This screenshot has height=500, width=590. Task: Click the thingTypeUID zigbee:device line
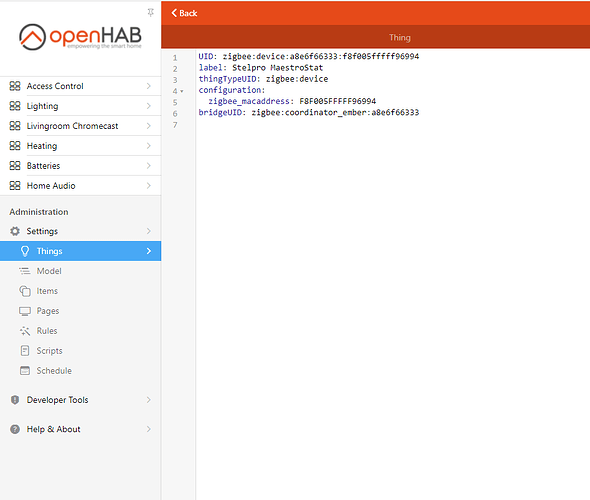(263, 79)
